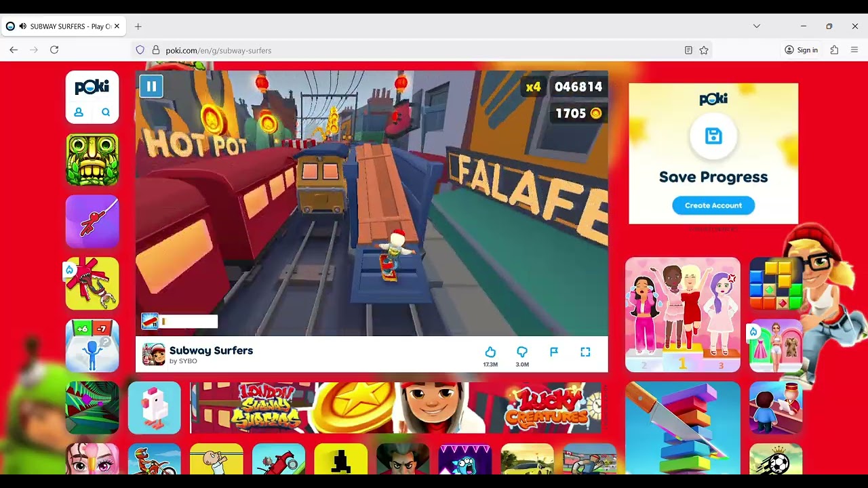868x488 pixels.
Task: Click the Subway Surfers title text
Action: click(211, 350)
